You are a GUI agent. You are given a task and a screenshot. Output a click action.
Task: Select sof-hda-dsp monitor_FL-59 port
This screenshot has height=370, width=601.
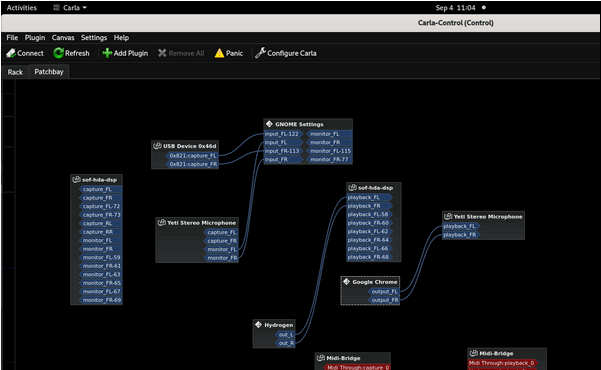[101, 257]
